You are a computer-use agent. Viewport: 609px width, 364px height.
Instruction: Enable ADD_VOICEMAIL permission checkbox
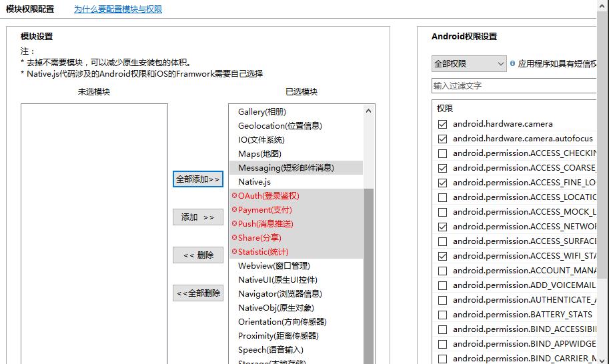click(442, 285)
